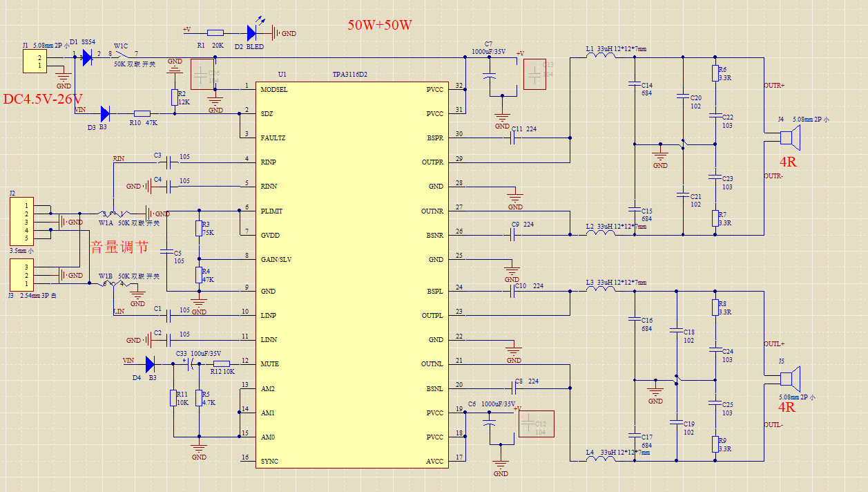This screenshot has height=492, width=868.
Task: Click the OUTPL pin label
Action: [433, 316]
